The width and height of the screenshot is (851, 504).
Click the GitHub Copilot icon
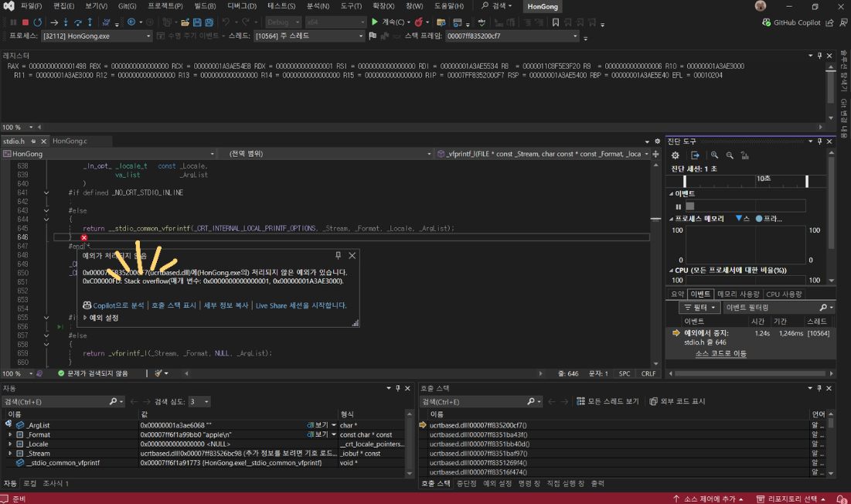click(766, 22)
